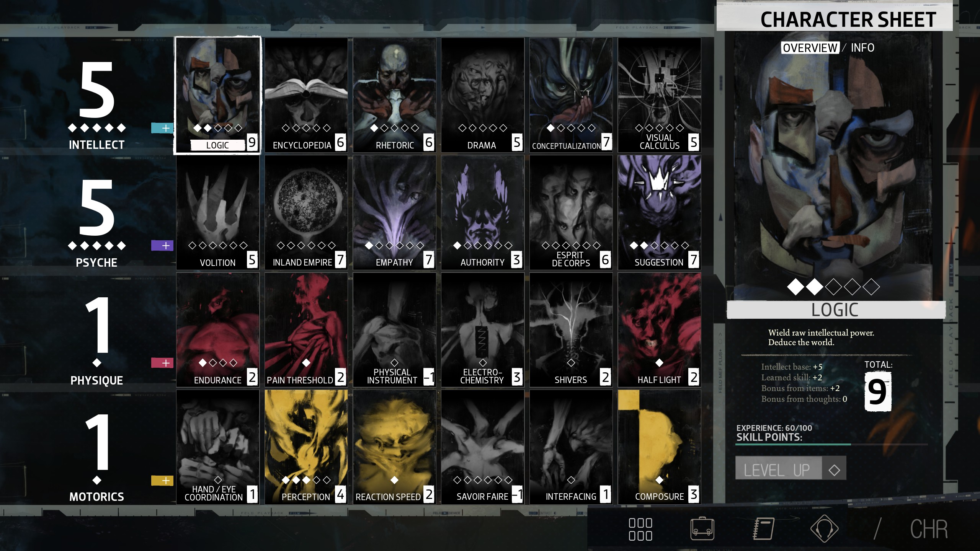Select the Volition skill card

[217, 213]
